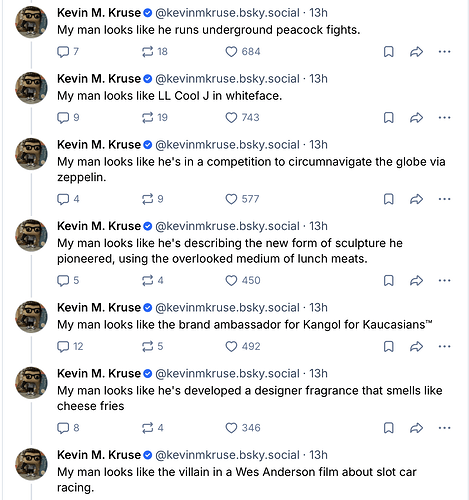Image resolution: width=469 pixels, height=500 pixels.
Task: Reply to the zeppelin circumnavigation post
Action: pos(63,199)
